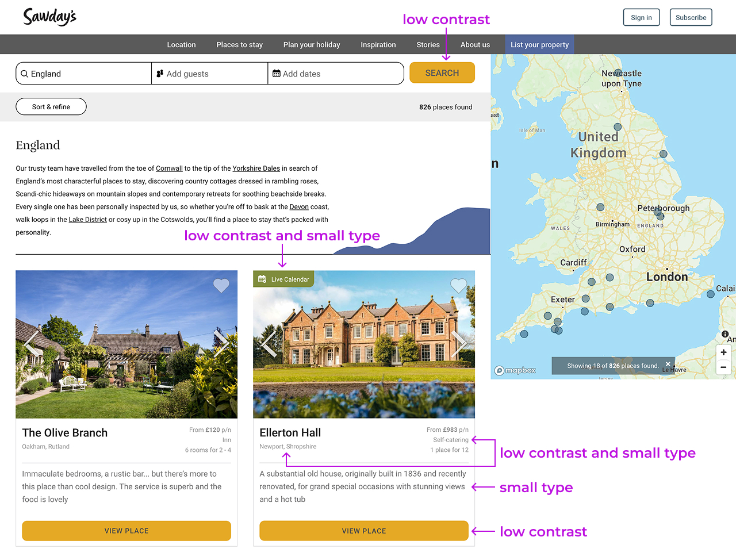Image resolution: width=736 pixels, height=560 pixels.
Task: Select Inspiration in the navigation bar
Action: (378, 45)
